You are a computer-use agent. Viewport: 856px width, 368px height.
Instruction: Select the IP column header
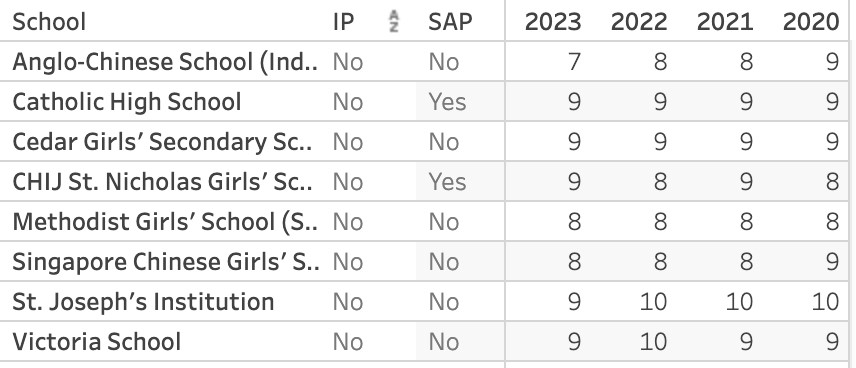coord(344,22)
